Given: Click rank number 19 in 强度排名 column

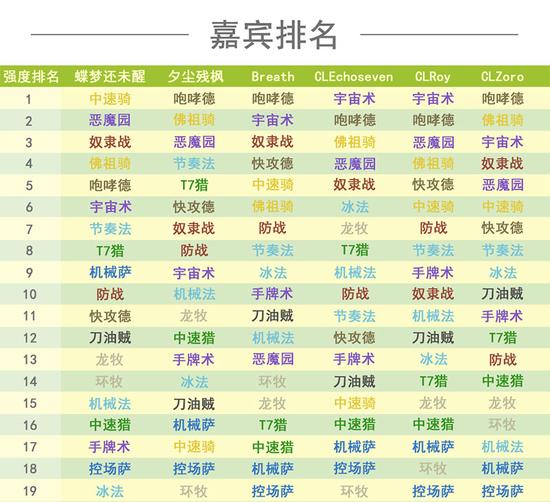Looking at the screenshot, I should pyautogui.click(x=30, y=491).
